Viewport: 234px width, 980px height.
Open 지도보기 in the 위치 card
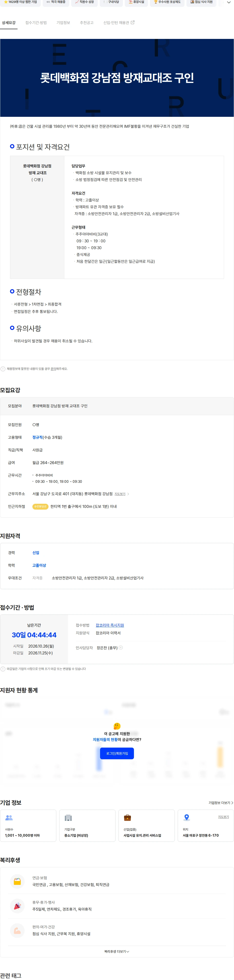pos(223,817)
